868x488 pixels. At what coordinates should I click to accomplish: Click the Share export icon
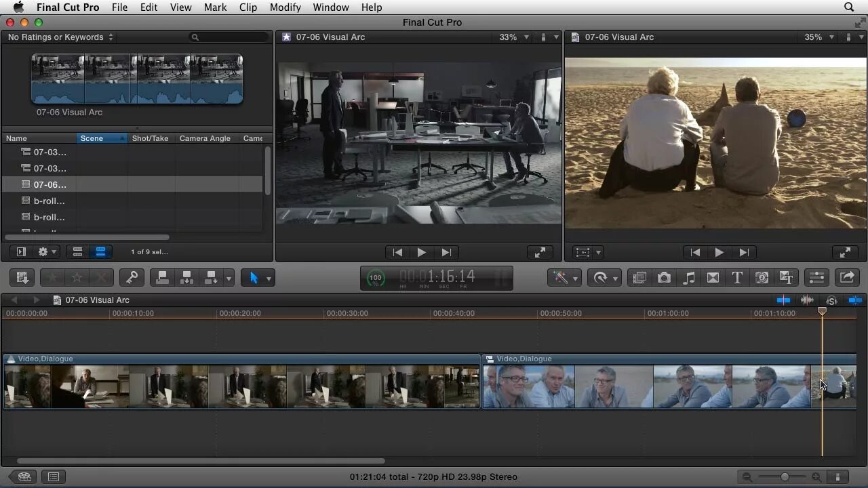(x=847, y=277)
